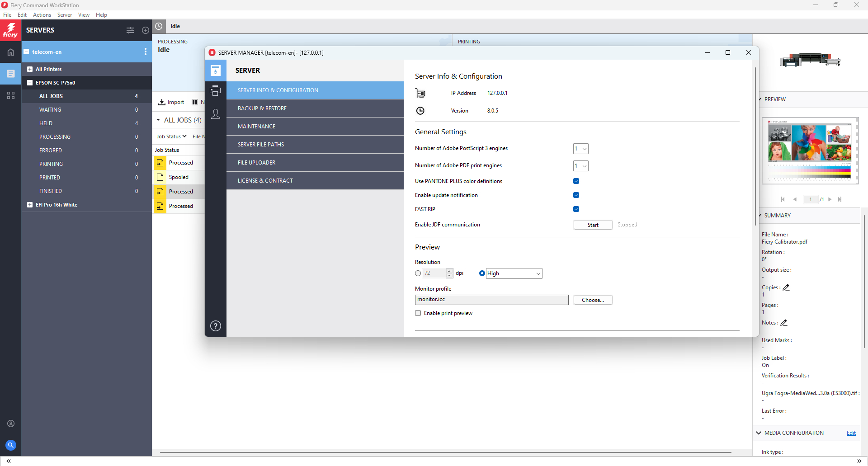868x466 pixels.
Task: Click the blue search icon in sidebar
Action: (11, 445)
